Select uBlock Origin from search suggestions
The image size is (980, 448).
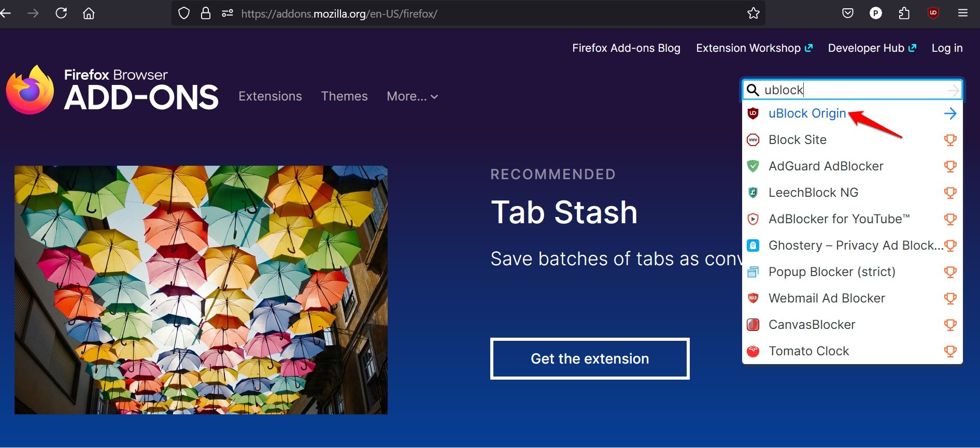click(807, 113)
